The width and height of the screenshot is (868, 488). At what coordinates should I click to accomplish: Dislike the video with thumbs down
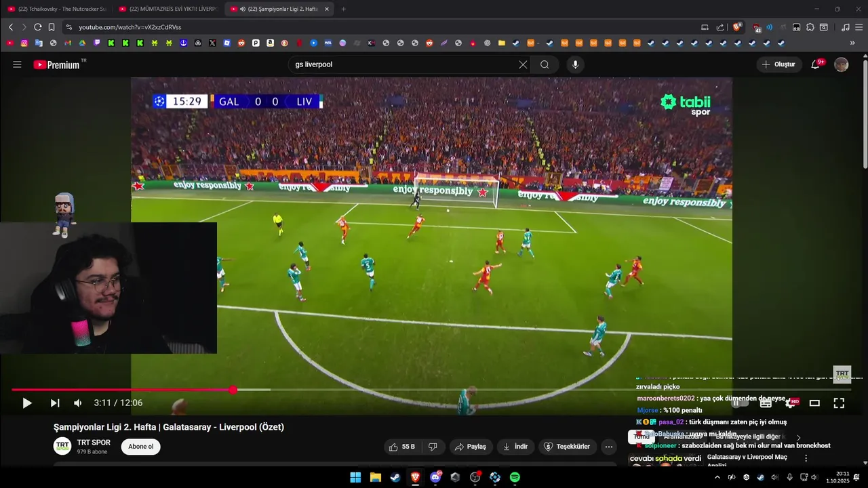pos(433,447)
